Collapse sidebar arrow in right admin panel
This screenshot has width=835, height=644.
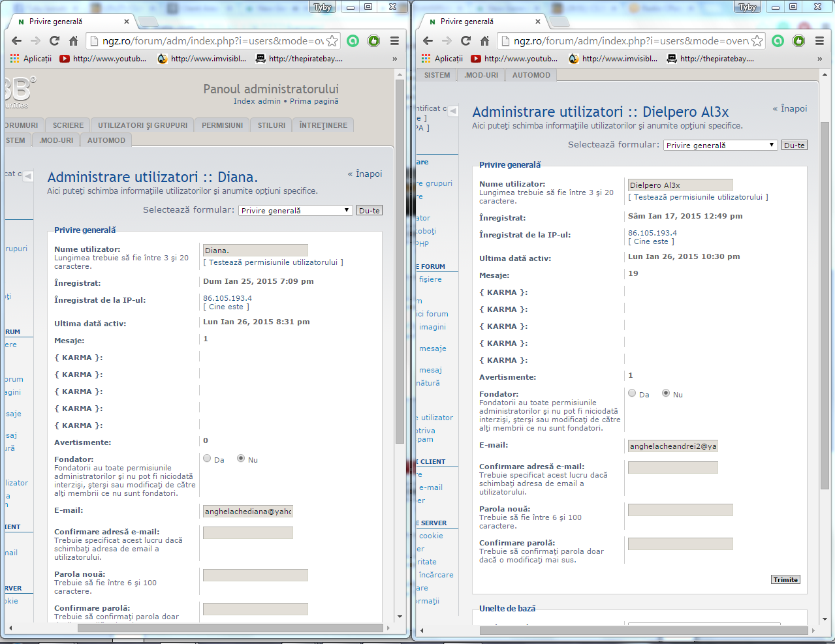[x=453, y=111]
